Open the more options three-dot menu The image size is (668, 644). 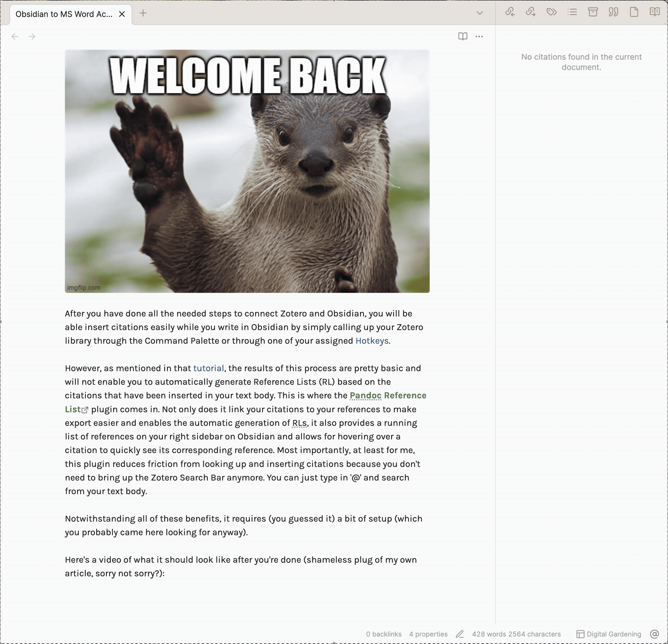(479, 37)
